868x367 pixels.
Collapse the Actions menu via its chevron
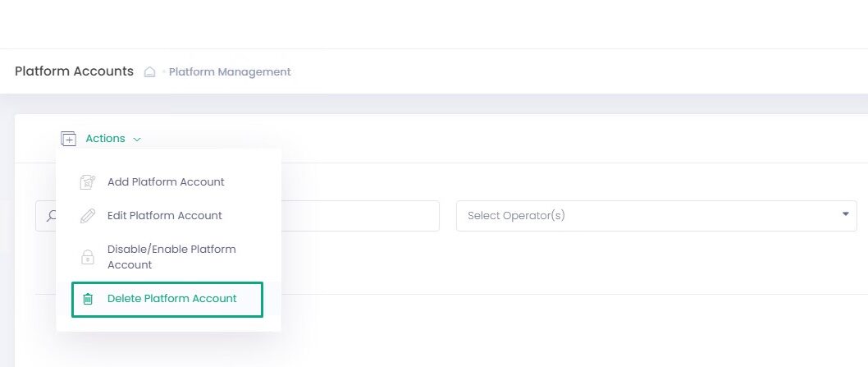coord(137,140)
